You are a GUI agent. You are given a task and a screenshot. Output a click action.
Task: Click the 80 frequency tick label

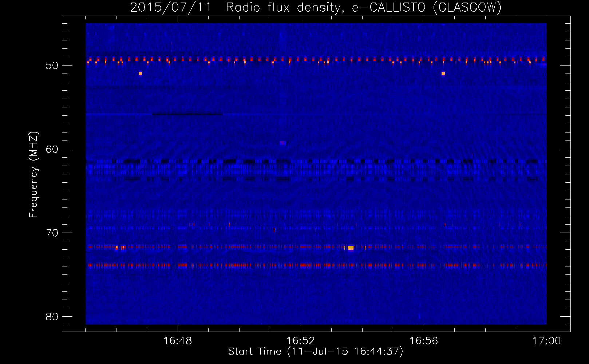click(x=52, y=317)
